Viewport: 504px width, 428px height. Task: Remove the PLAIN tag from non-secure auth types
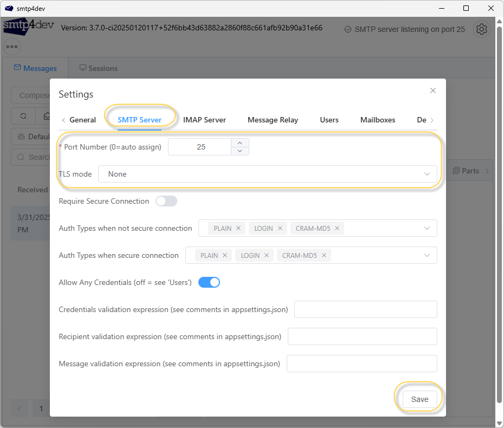pos(238,229)
